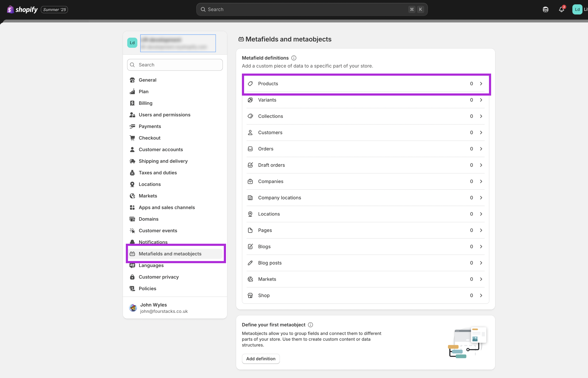Click the info icon beside Metafield definitions
The image size is (588, 378).
coord(294,58)
